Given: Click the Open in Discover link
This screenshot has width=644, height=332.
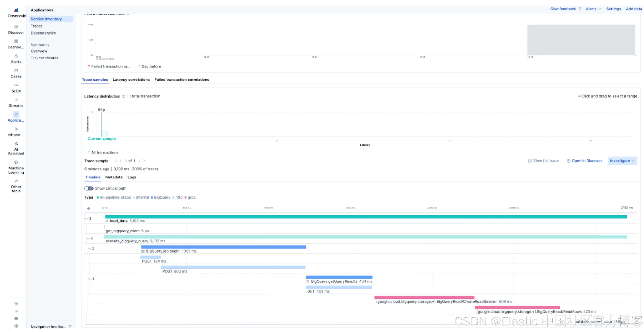Looking at the screenshot, I should (585, 161).
